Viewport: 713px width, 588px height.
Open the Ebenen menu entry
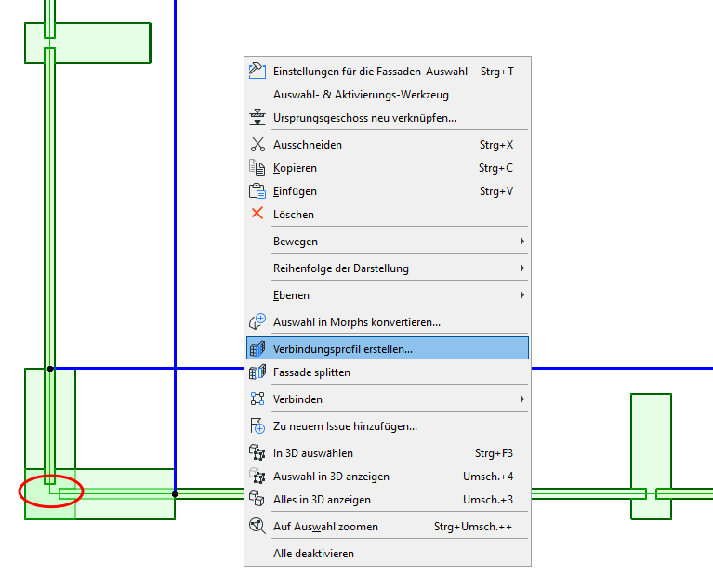(x=388, y=294)
